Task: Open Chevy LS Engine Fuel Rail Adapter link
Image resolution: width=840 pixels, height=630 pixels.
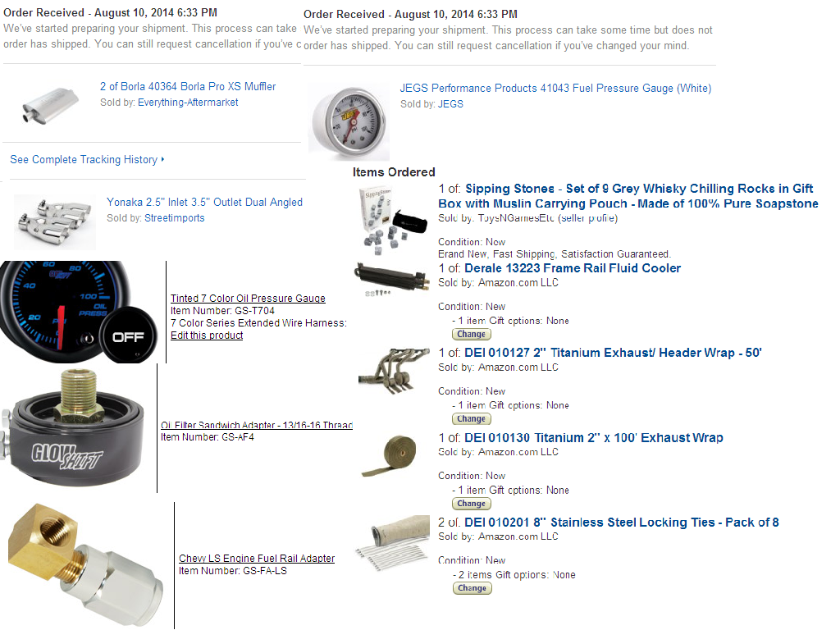Action: tap(257, 558)
